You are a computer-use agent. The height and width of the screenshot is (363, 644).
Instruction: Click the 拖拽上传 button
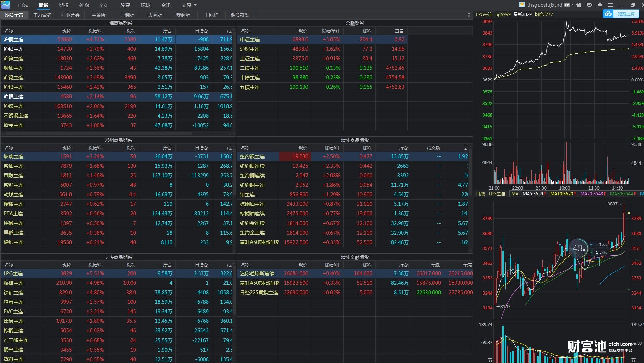pyautogui.click(x=626, y=14)
